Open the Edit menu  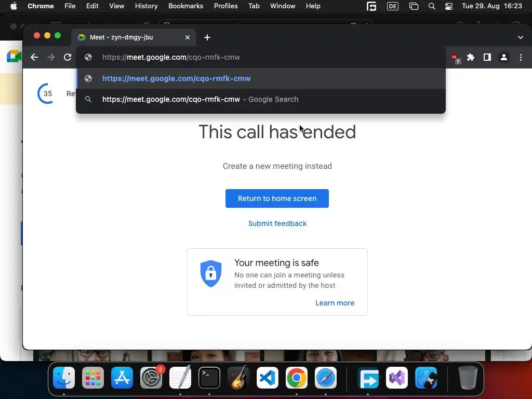click(92, 6)
